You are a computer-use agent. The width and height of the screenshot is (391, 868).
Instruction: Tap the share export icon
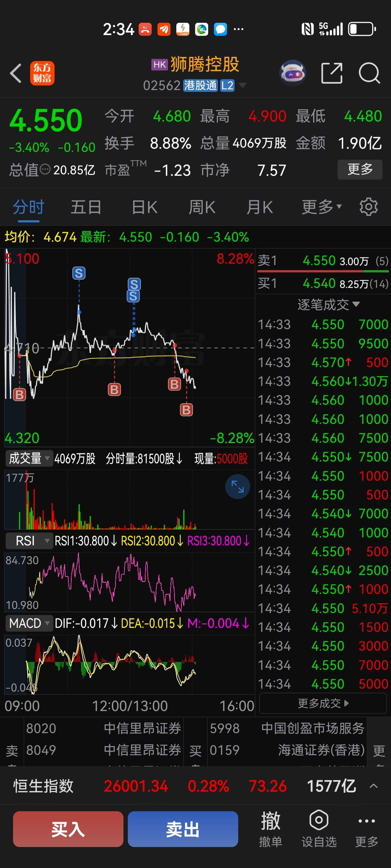332,73
